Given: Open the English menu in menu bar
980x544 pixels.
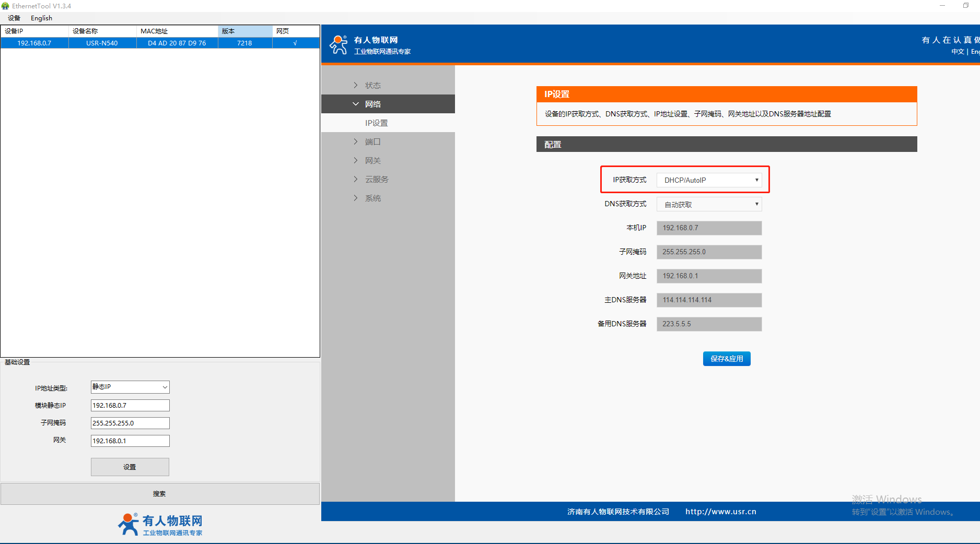Looking at the screenshot, I should pos(41,18).
